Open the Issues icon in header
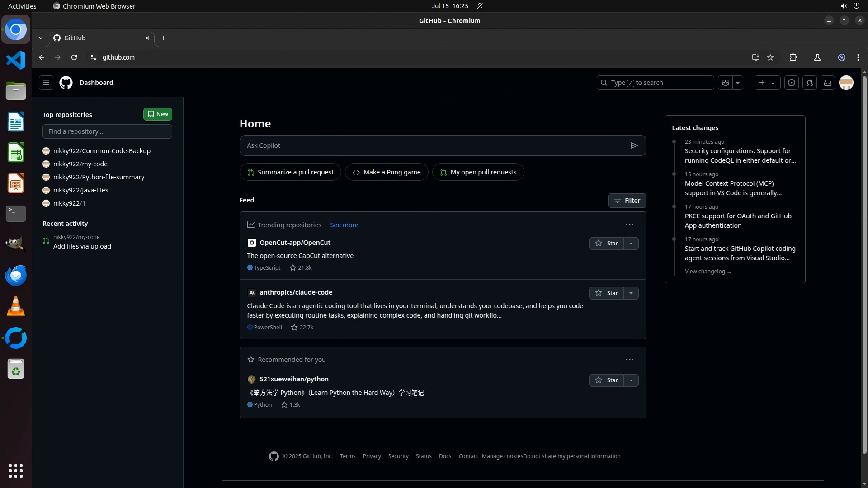The image size is (868, 488). pyautogui.click(x=791, y=83)
